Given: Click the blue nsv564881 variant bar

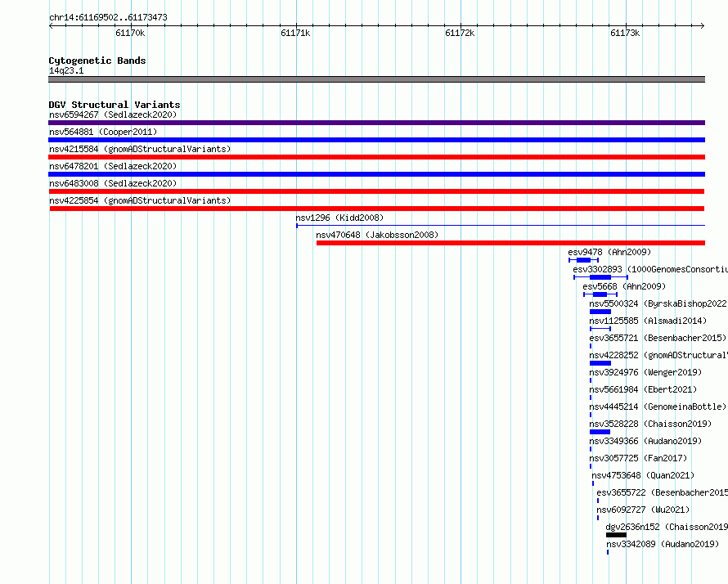Looking at the screenshot, I should 376,140.
